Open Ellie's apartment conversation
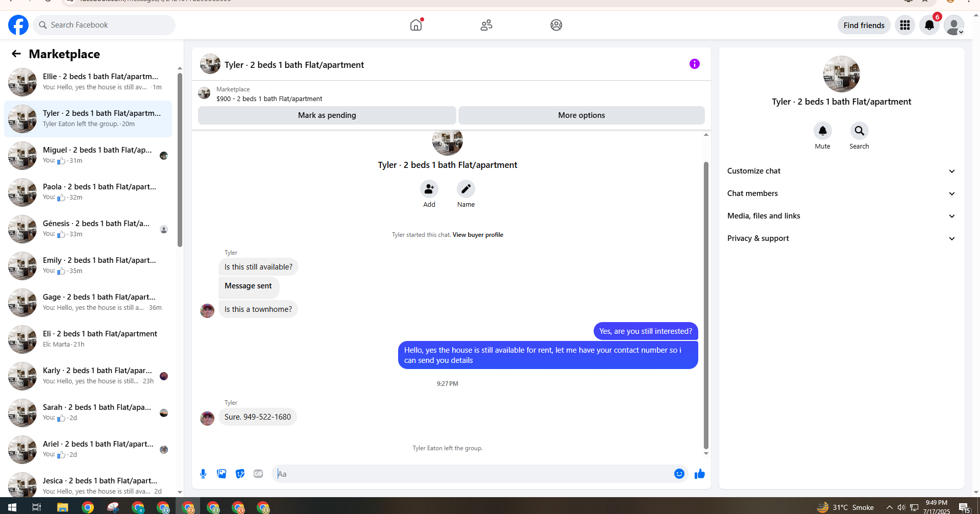The width and height of the screenshot is (980, 514). 88,82
